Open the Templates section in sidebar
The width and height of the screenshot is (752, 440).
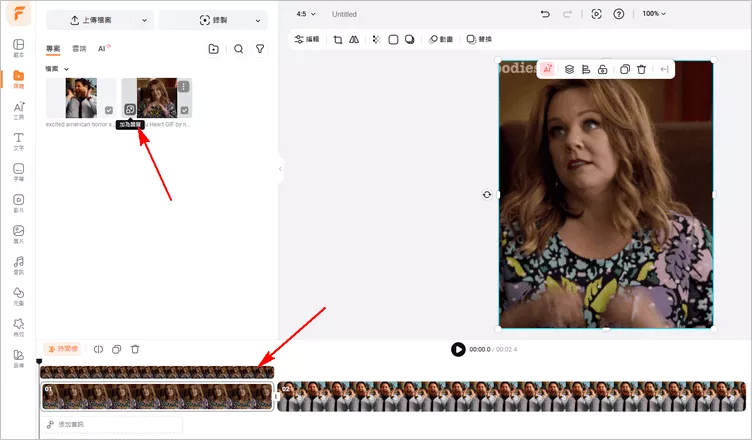tap(19, 48)
